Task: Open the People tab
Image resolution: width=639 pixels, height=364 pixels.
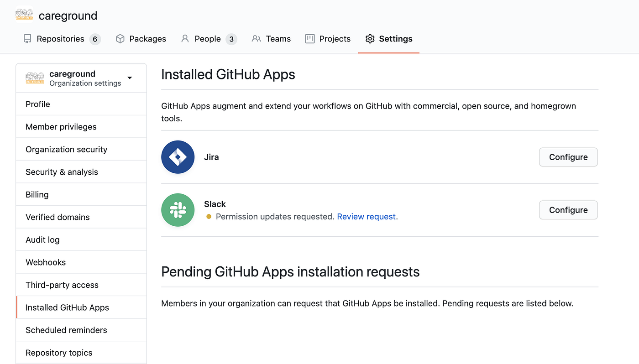Action: coord(209,39)
